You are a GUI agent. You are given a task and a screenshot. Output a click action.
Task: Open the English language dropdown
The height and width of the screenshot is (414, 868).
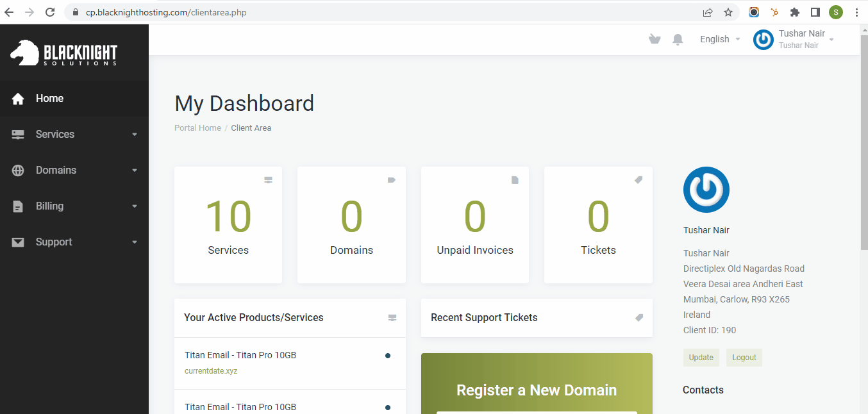point(720,39)
